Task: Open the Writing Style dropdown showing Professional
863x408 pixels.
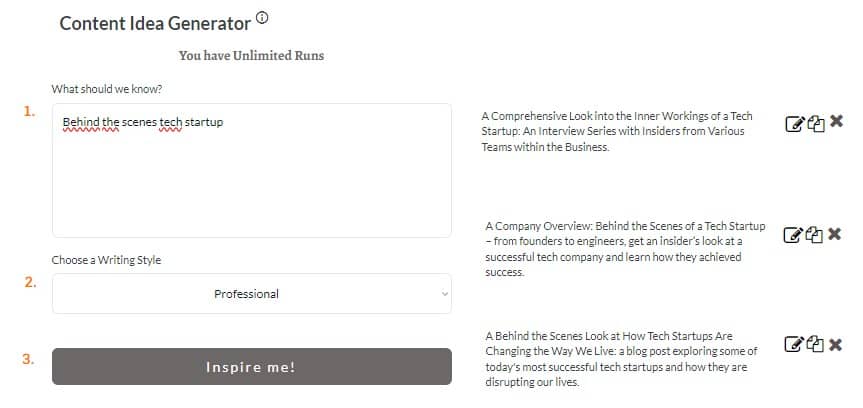Action: pyautogui.click(x=252, y=293)
